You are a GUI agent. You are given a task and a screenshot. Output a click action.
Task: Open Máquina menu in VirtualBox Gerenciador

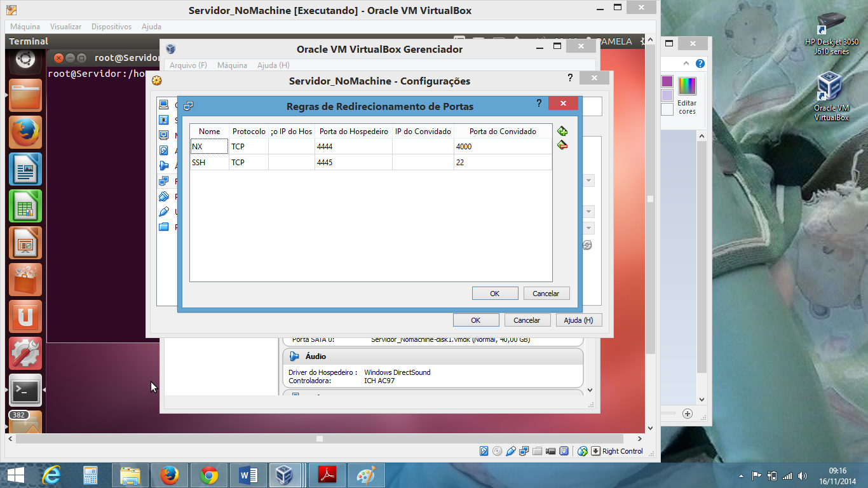click(x=232, y=65)
